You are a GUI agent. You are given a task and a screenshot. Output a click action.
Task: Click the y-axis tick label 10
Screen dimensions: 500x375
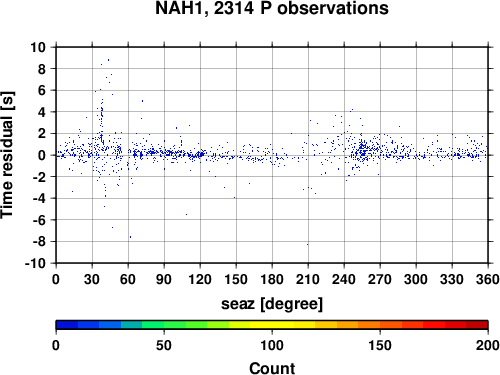[38, 47]
